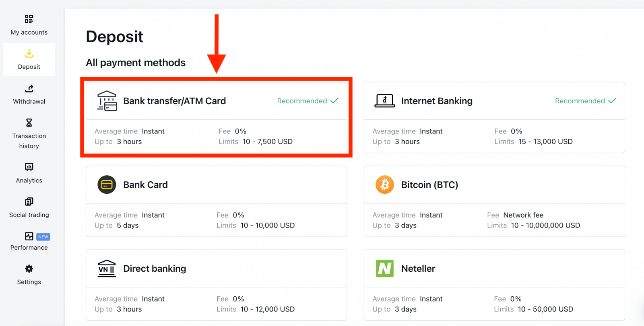Select the Bank transfer/ATM Card title
Image resolution: width=644 pixels, height=326 pixels.
pyautogui.click(x=174, y=101)
